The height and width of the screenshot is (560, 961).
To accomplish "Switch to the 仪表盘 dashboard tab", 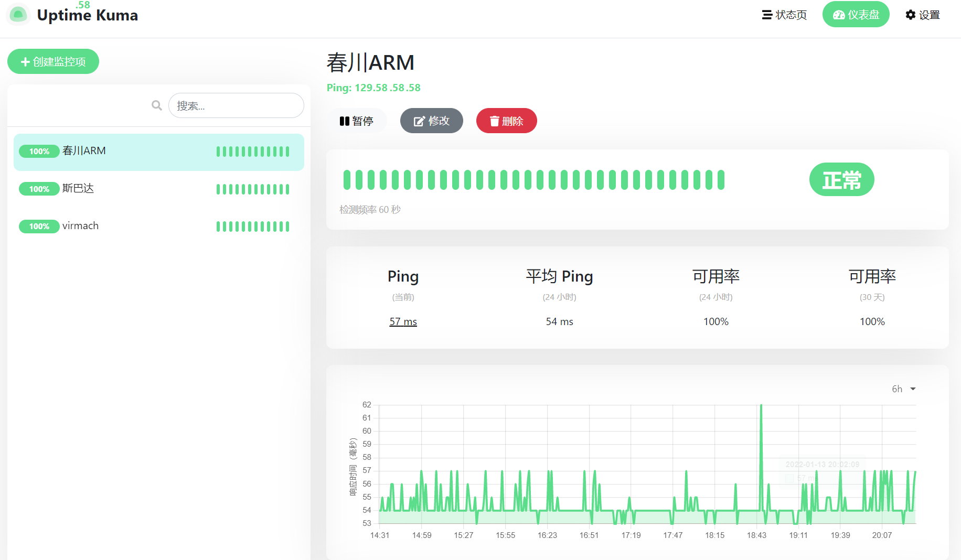I will [856, 15].
